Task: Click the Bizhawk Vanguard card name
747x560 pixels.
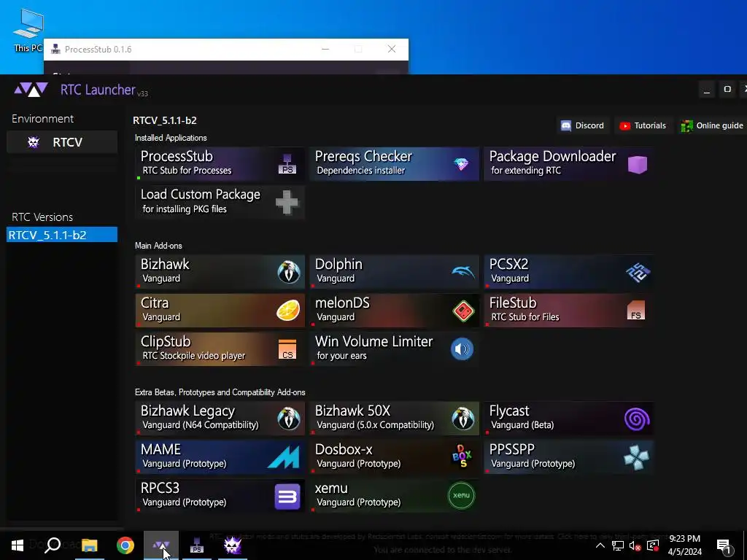Action: (x=165, y=264)
